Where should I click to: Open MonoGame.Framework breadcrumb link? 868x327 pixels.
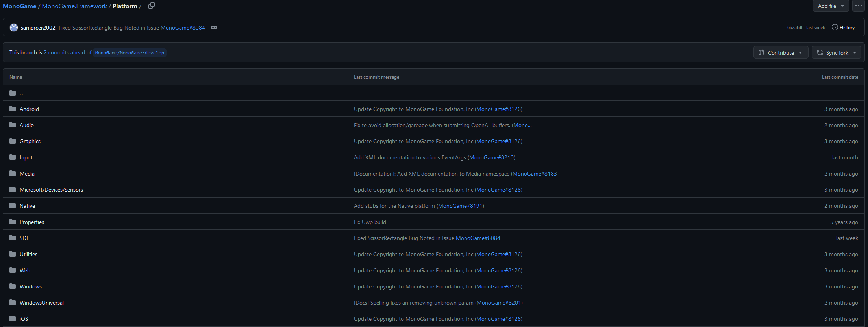click(x=74, y=6)
